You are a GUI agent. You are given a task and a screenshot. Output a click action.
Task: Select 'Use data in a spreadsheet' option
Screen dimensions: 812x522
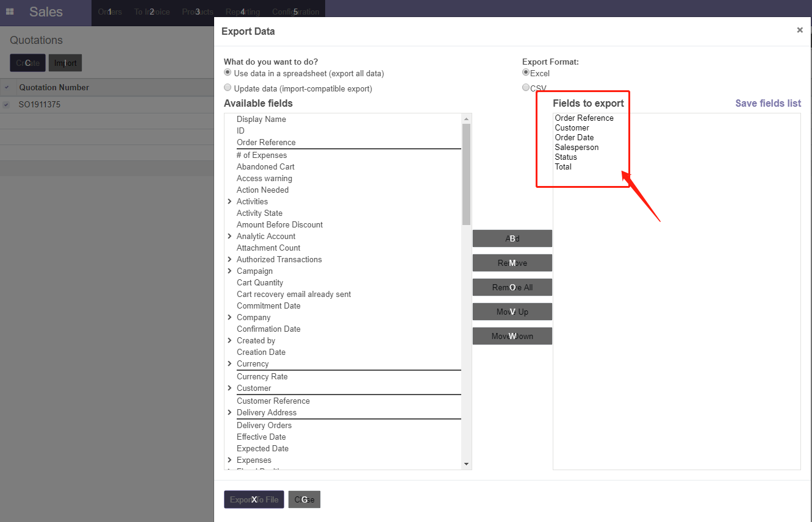tap(228, 73)
